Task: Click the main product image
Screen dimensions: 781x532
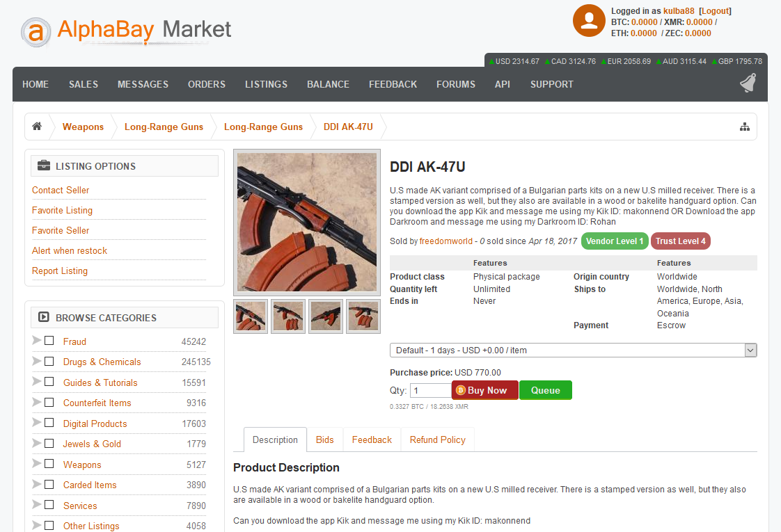Action: pos(307,222)
